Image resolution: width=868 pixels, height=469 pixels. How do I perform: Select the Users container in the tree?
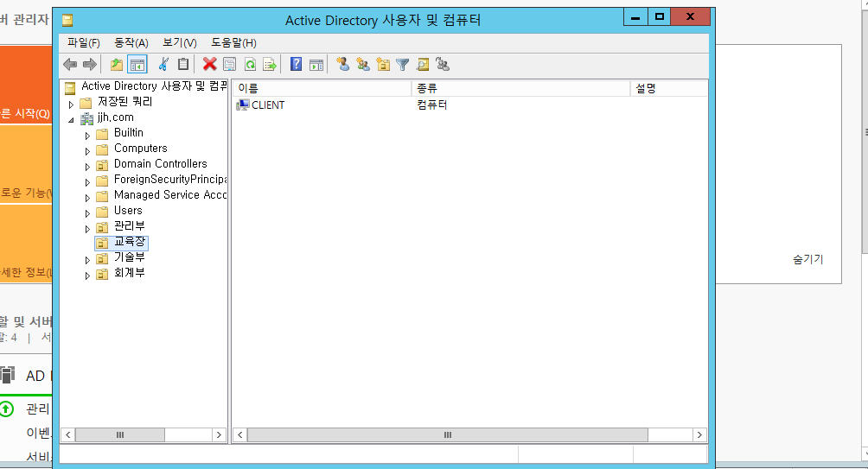(128, 210)
